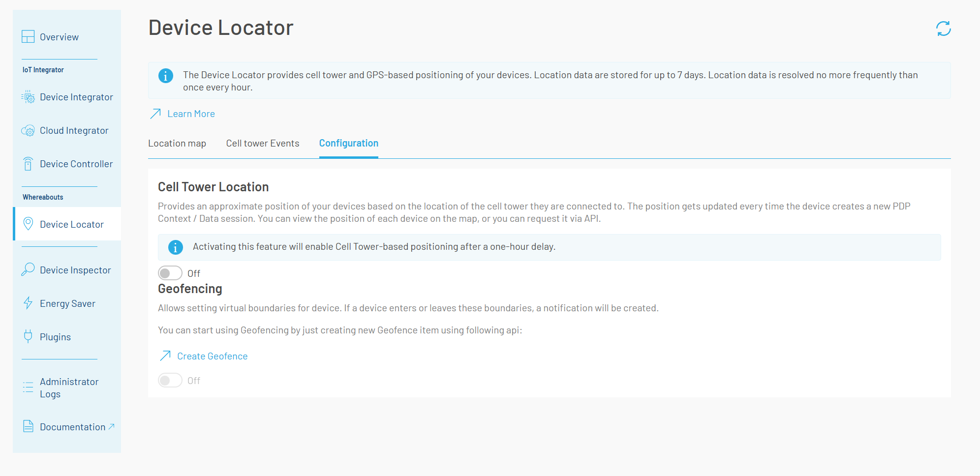Click the Device Integrator gear-chip icon
The image size is (980, 476).
coord(28,97)
